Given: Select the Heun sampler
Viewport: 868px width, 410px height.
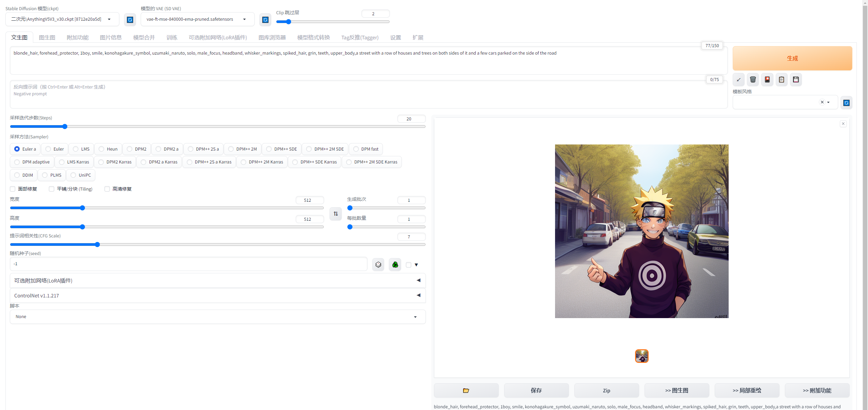Looking at the screenshot, I should [108, 149].
